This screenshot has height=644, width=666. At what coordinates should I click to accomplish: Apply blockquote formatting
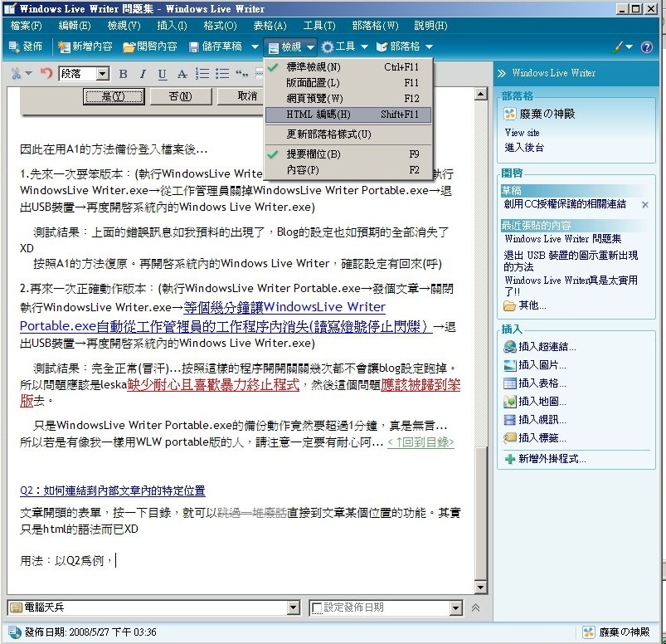(241, 74)
